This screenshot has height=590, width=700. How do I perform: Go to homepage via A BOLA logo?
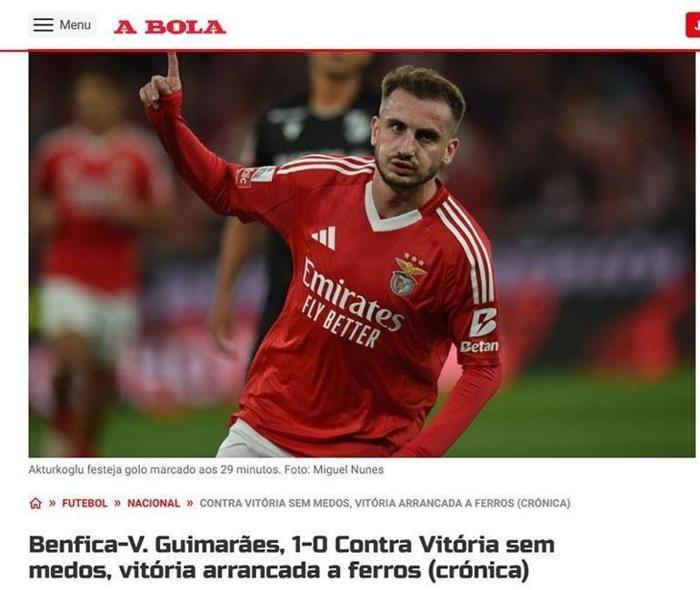click(x=170, y=27)
